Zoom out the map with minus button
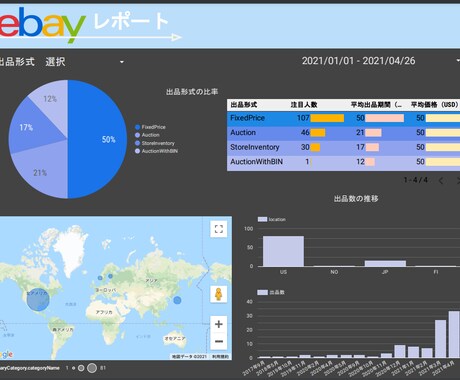The width and height of the screenshot is (460, 380). pyautogui.click(x=219, y=341)
